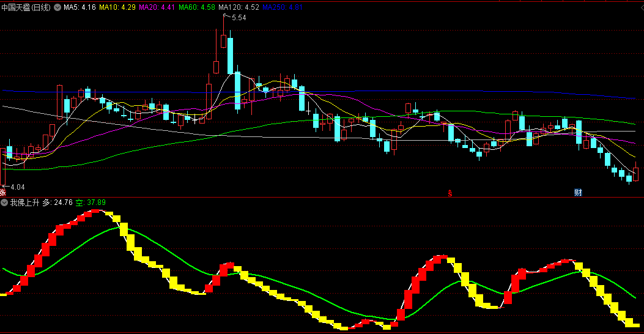
Task: Click the 4.04 low price label
Action: (18, 187)
